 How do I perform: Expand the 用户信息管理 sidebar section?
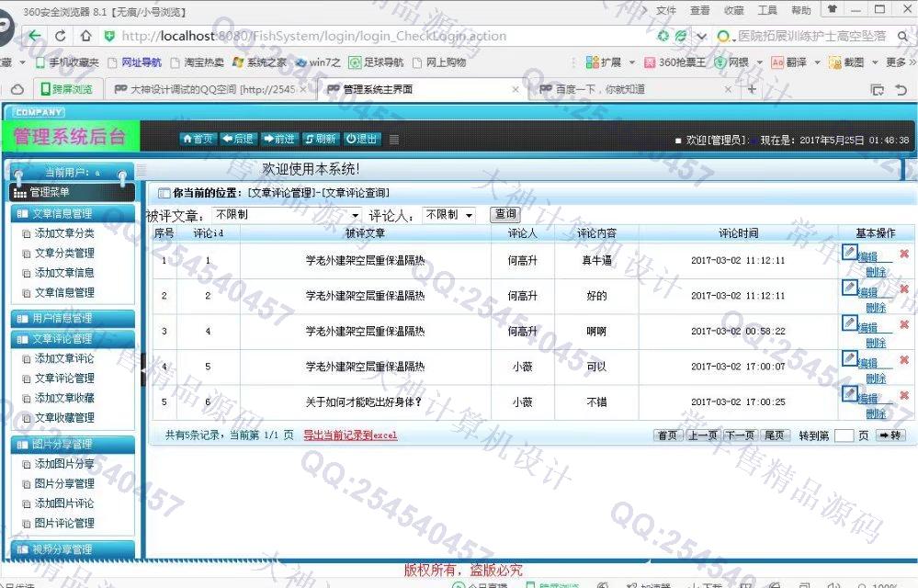coord(72,318)
